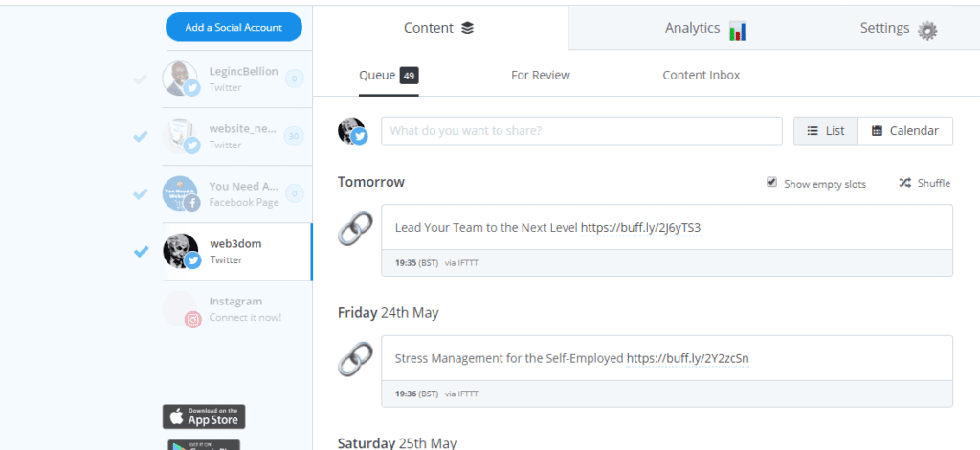Screen dimensions: 980x450
Task: Click 'via IFTTT' under Stress Management post
Action: (x=462, y=394)
